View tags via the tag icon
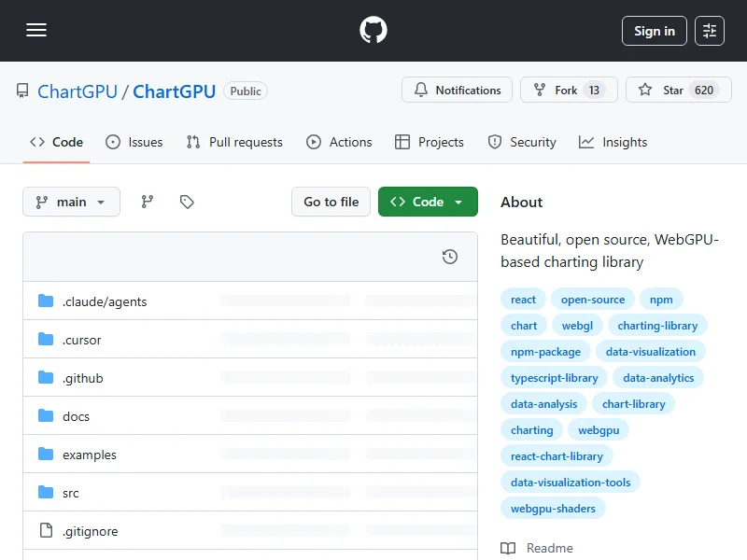 [x=187, y=202]
